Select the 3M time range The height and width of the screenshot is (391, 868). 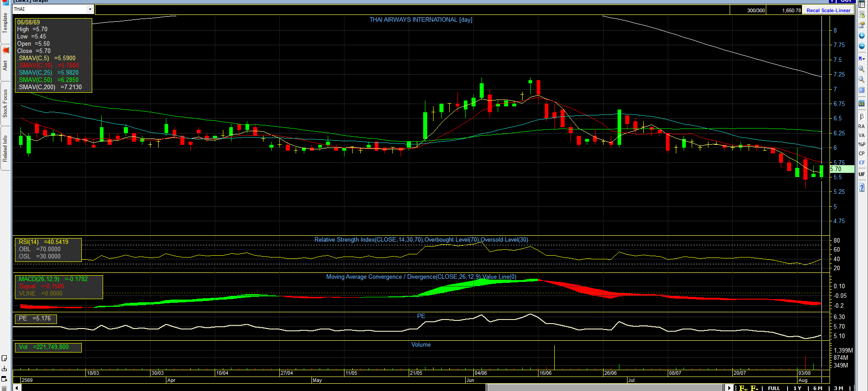pyautogui.click(x=839, y=388)
